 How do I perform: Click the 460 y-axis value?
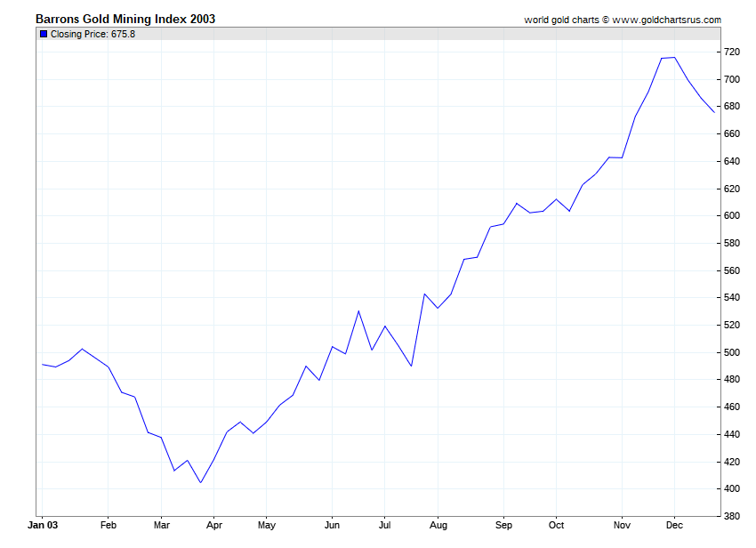click(x=731, y=407)
